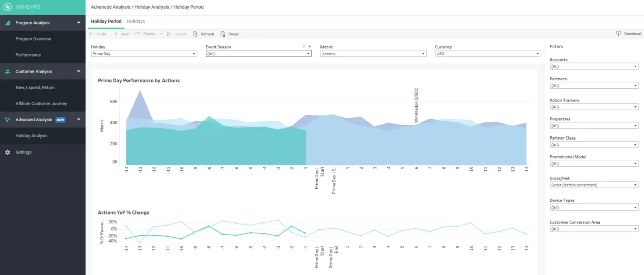This screenshot has height=275, width=644.
Task: Open the Replay options dropdown arrow
Action: (x=161, y=34)
